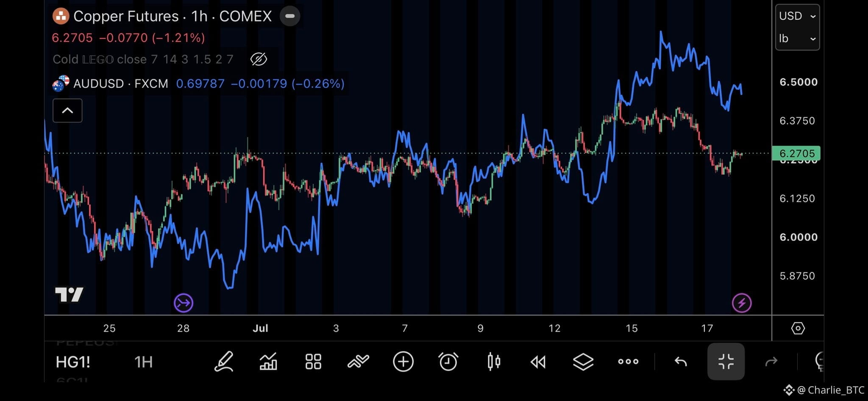Open the USD currency dropdown
The image size is (868, 401).
797,16
